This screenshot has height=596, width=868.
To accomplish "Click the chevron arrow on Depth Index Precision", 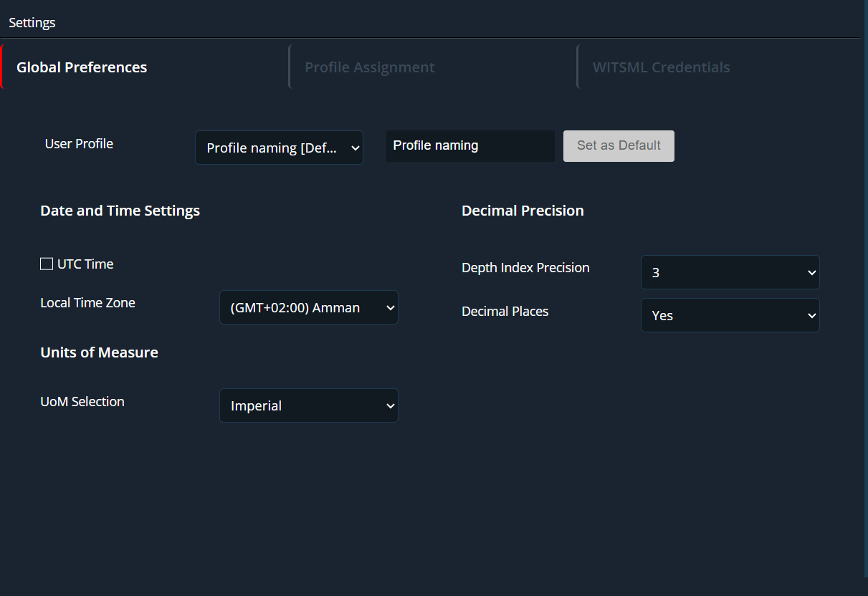I will point(811,272).
